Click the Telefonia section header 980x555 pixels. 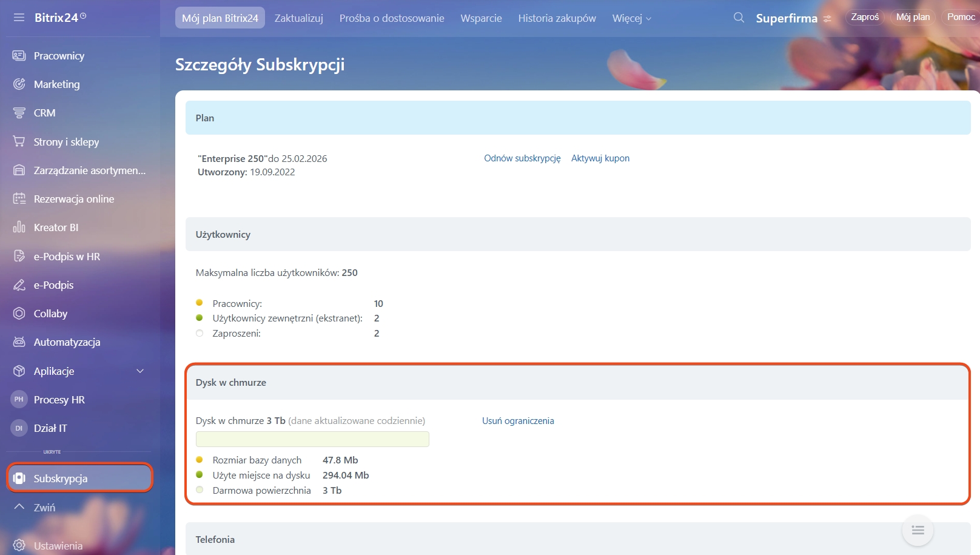[578, 539]
